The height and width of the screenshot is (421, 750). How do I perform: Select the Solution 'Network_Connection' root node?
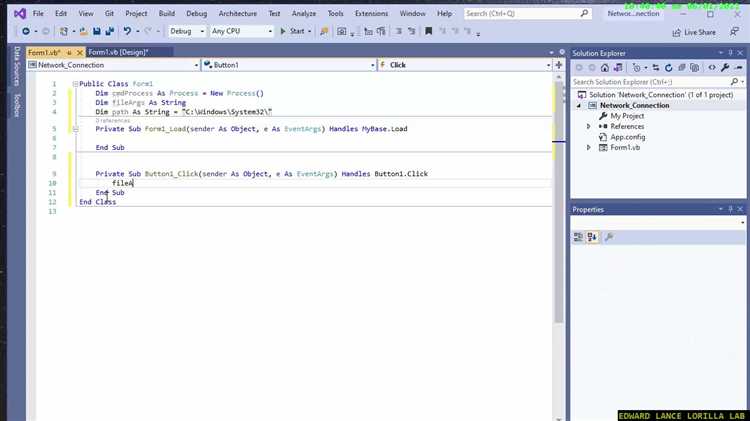coord(661,95)
